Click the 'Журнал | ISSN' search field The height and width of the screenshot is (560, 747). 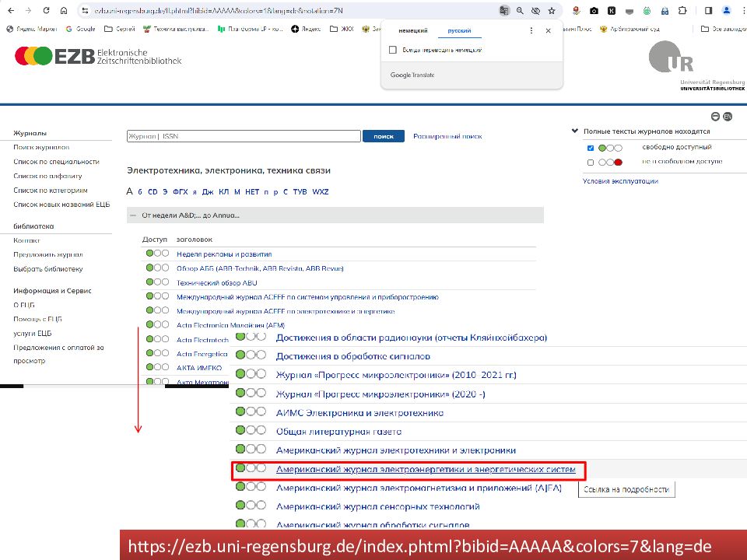[x=244, y=136]
